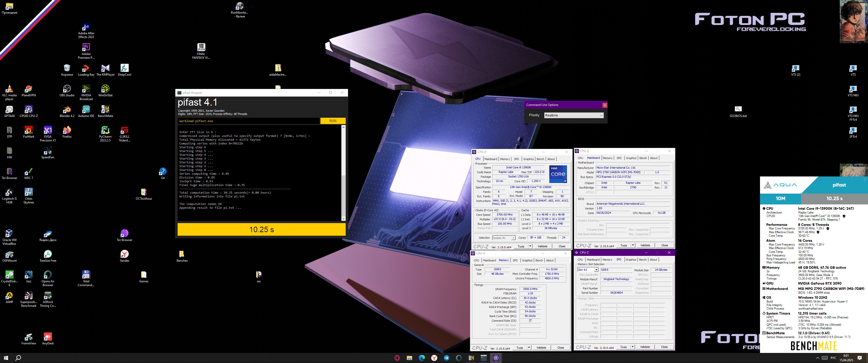Select the AnyDesk desktop icon
868x363 pixels.
pos(48,338)
